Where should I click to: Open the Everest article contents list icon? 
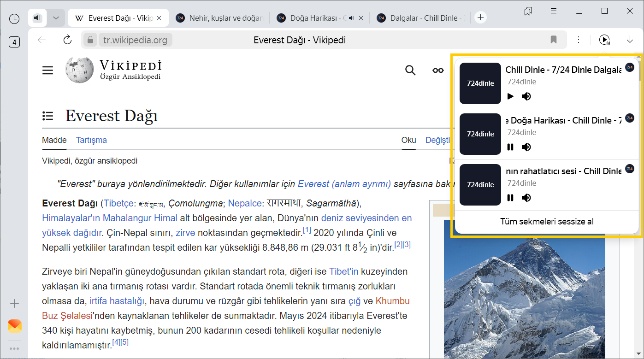tap(47, 116)
